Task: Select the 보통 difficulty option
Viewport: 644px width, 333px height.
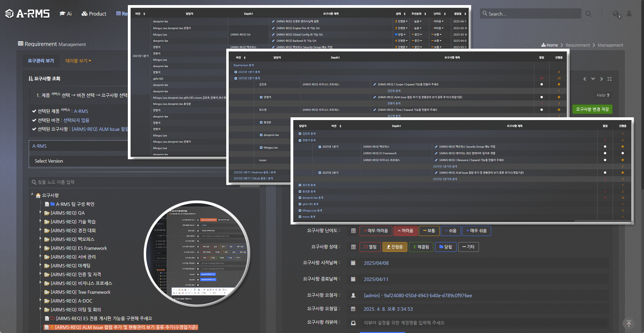Action: pos(429,231)
